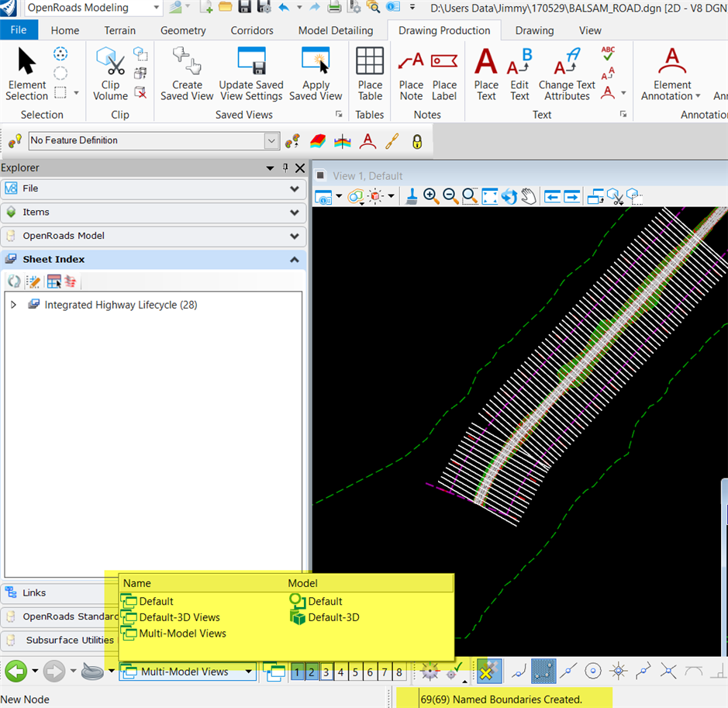
Task: Toggle view number 3 on
Action: pos(326,672)
